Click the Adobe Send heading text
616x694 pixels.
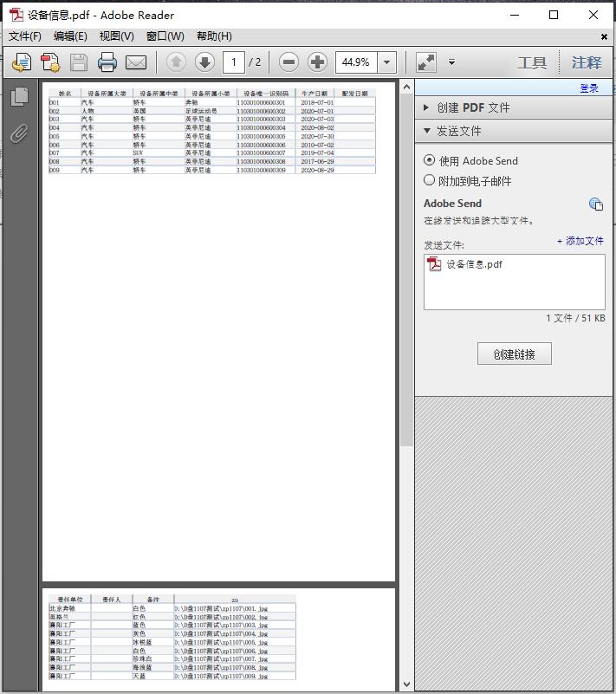pos(452,204)
